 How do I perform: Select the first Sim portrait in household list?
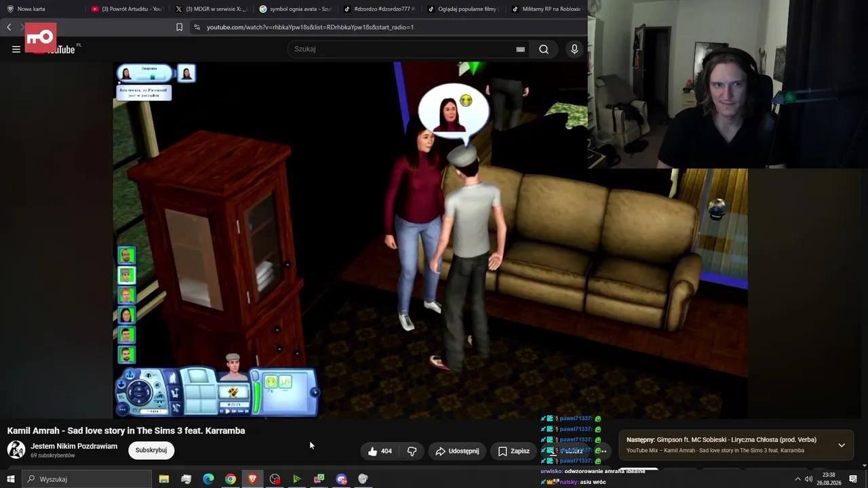(127, 255)
